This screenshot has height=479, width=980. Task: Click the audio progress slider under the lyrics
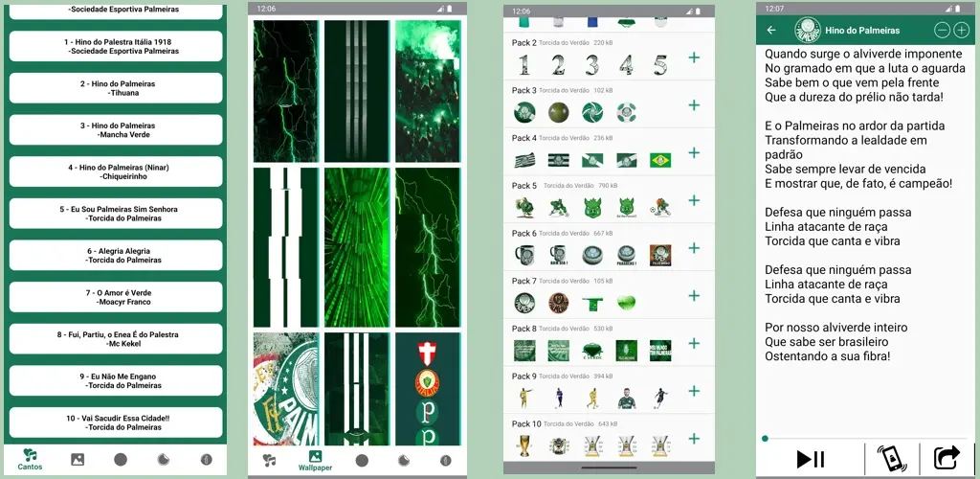pyautogui.click(x=865, y=439)
